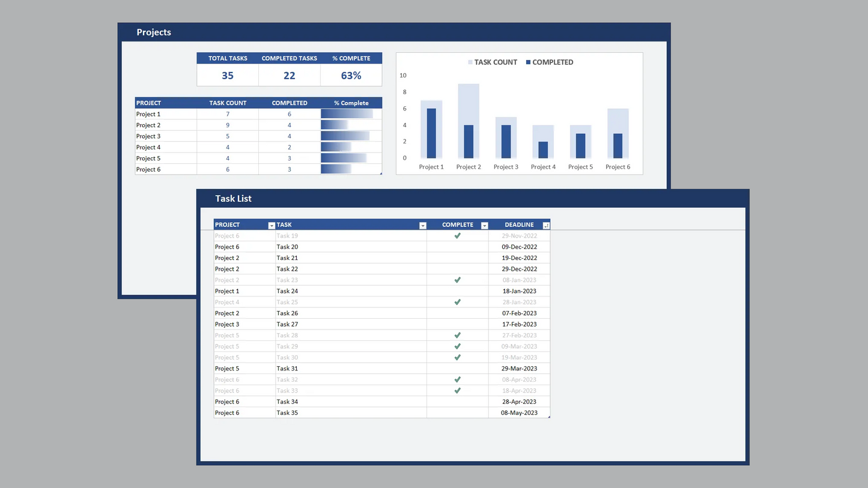
Task: Click the COMPLETED legend swatch in chart
Action: click(x=529, y=62)
